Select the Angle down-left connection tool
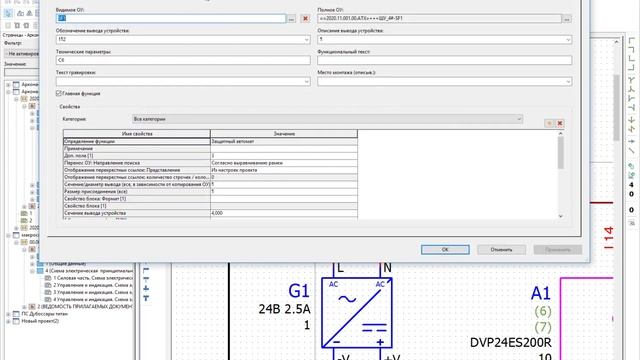The height and width of the screenshot is (360, 640). [631, 50]
